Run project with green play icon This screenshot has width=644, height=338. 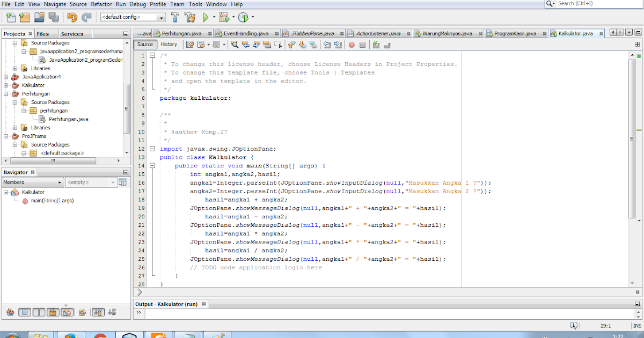205,17
